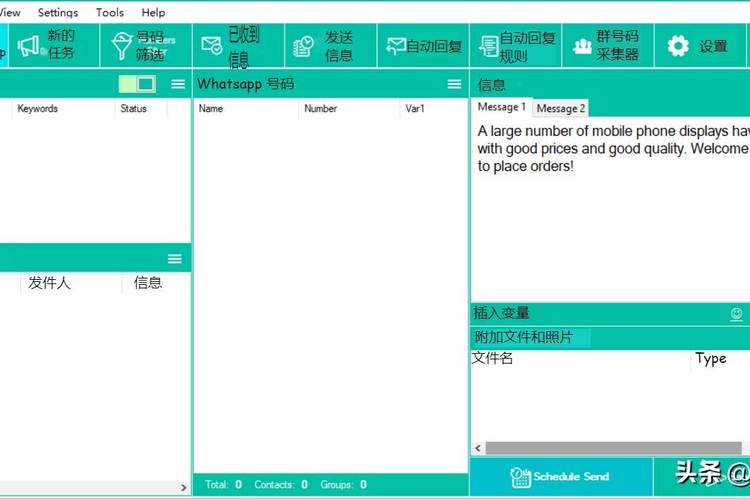Click the 插入变量 insert variable bar
This screenshot has width=750, height=500.
[610, 313]
